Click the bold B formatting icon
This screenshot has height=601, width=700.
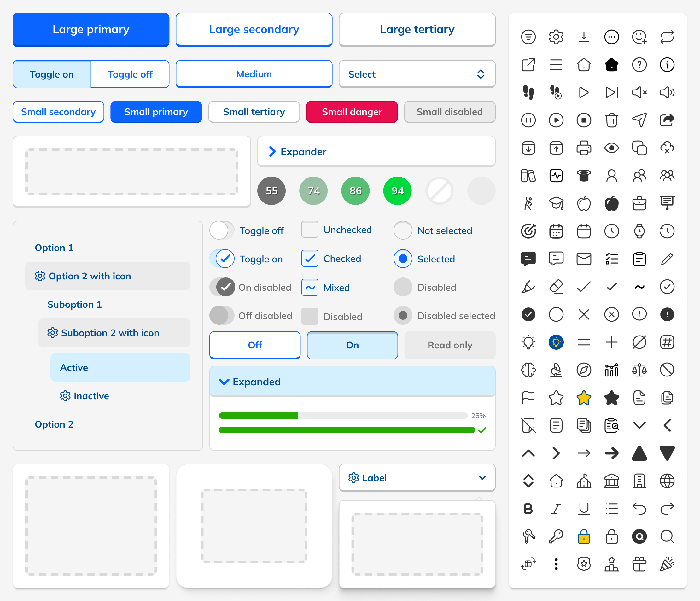[528, 509]
